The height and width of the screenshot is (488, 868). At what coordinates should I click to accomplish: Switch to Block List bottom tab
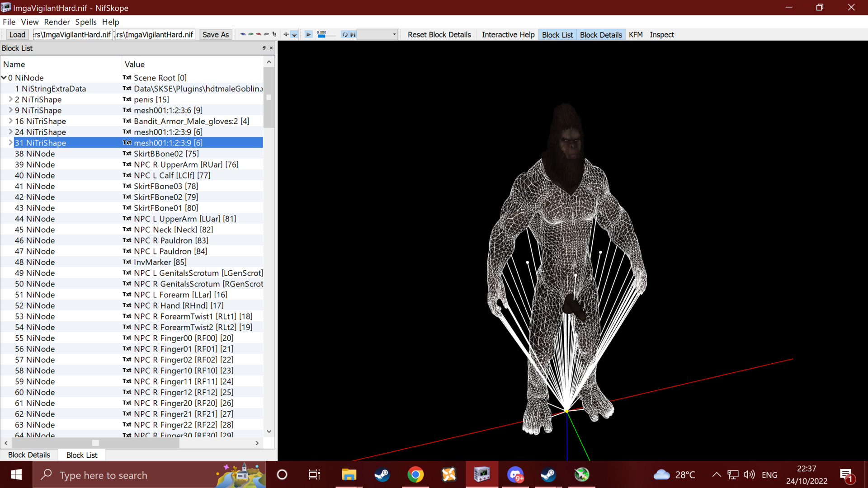click(x=81, y=455)
